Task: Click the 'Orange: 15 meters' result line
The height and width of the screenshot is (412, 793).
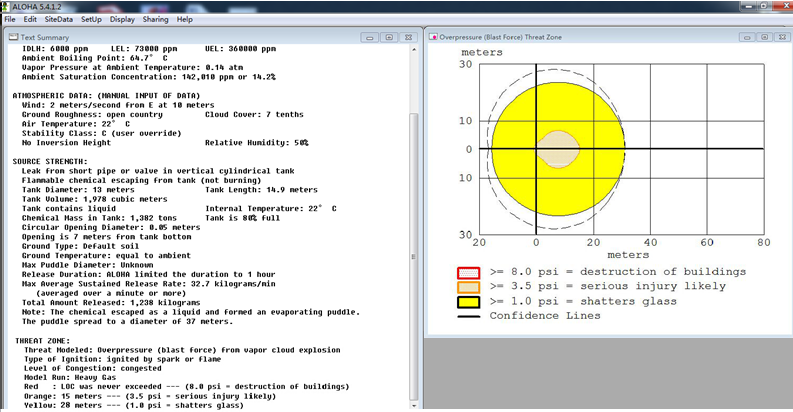Action: coord(150,396)
